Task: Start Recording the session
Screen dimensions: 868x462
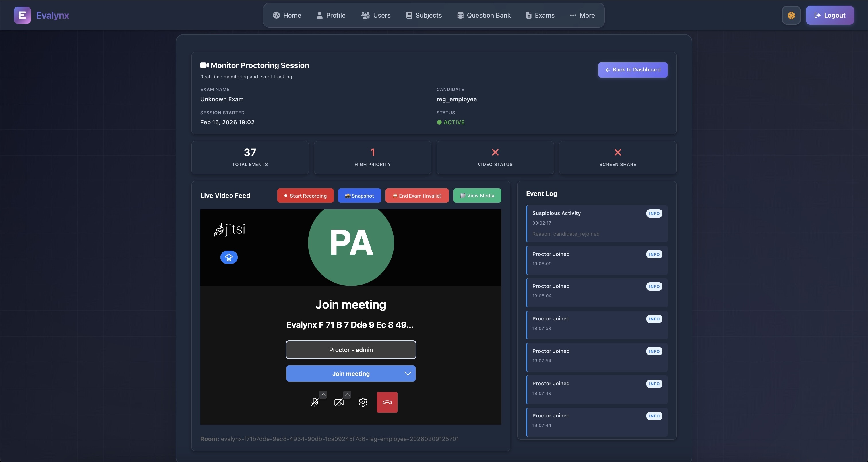Action: click(305, 196)
